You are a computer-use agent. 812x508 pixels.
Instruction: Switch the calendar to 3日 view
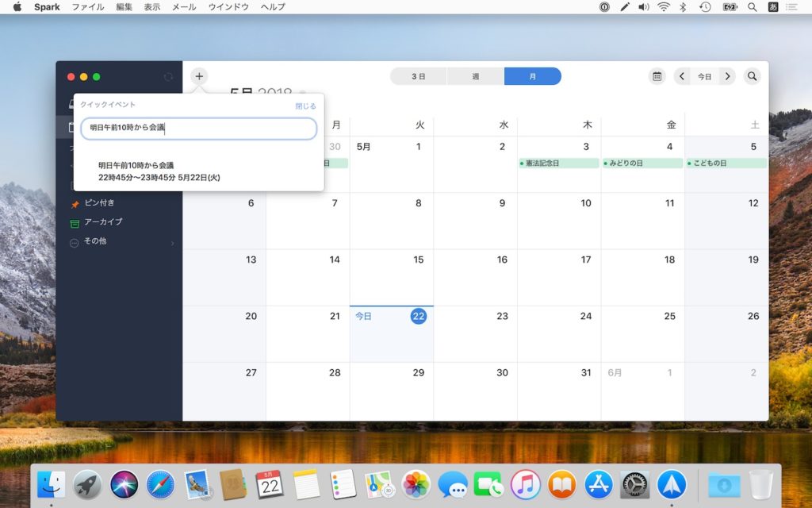coord(418,76)
